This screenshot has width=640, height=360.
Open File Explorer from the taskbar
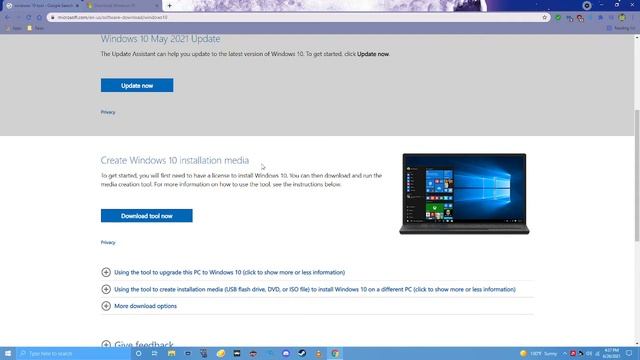[x=171, y=353]
